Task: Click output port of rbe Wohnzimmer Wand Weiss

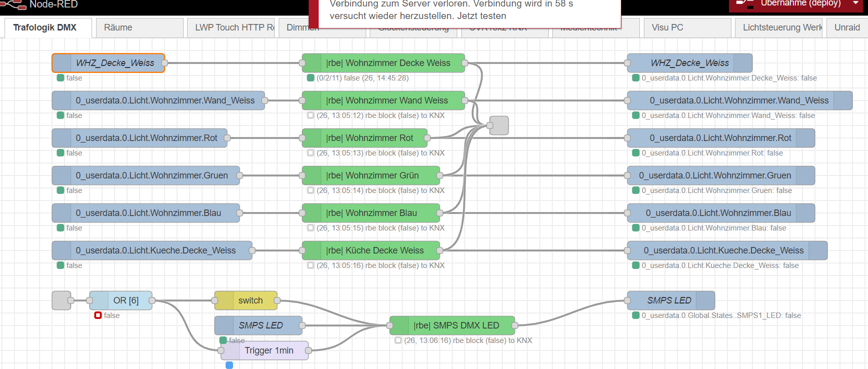Action: point(465,100)
